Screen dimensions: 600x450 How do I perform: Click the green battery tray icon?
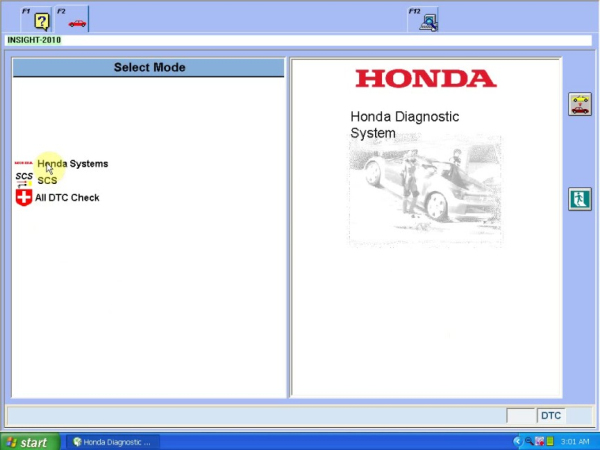coord(550,442)
